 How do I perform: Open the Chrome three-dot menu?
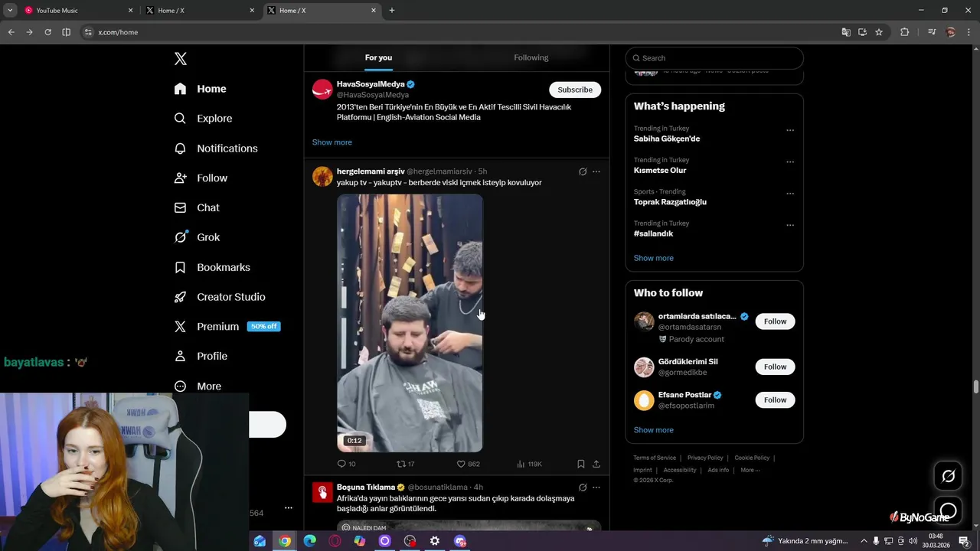969,32
